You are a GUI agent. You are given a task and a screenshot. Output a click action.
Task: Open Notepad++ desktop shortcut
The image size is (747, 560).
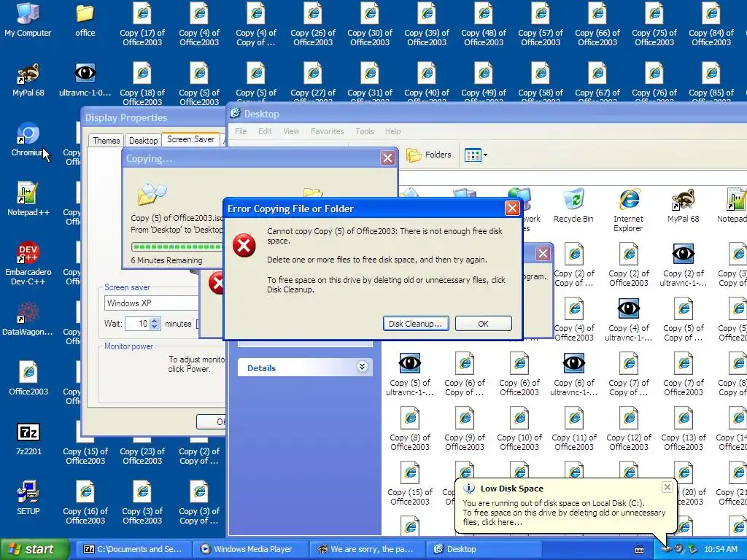[28, 199]
